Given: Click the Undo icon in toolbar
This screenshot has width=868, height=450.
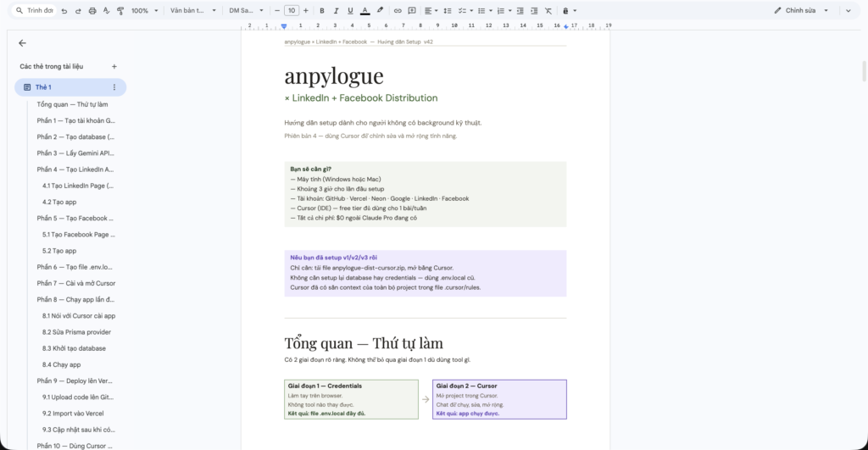Looking at the screenshot, I should [64, 11].
